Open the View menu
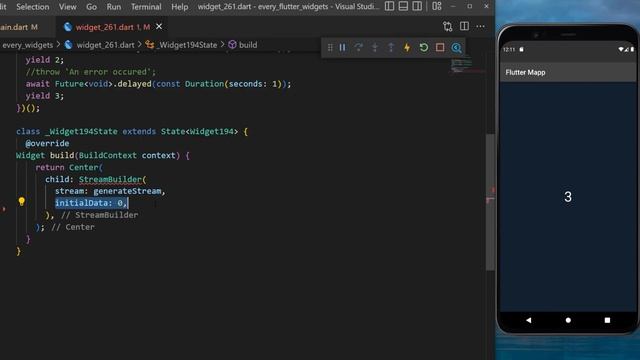 tap(67, 7)
